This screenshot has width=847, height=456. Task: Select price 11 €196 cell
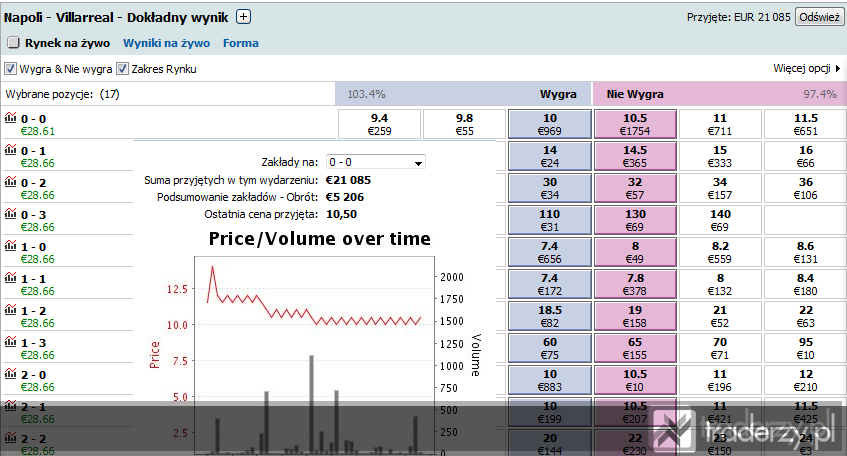pyautogui.click(x=720, y=380)
